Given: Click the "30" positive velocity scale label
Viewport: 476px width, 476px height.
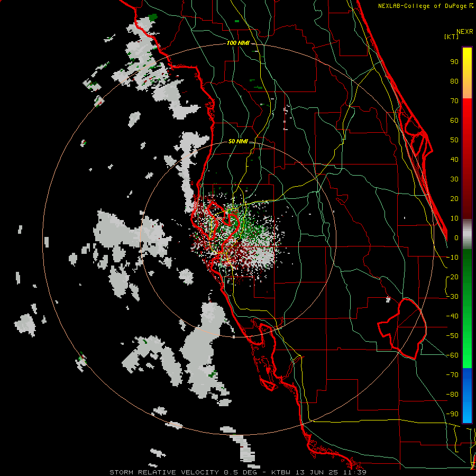Looking at the screenshot, I should pos(454,179).
